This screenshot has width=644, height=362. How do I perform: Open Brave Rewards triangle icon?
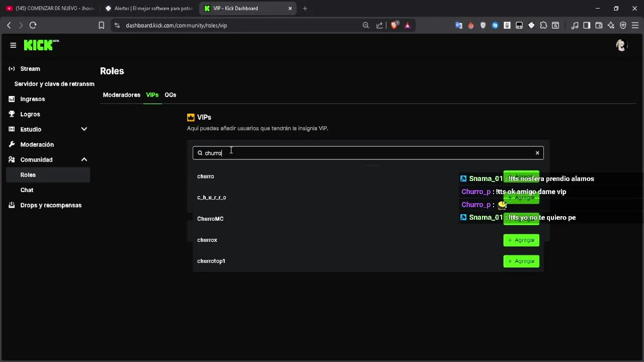pos(408,25)
